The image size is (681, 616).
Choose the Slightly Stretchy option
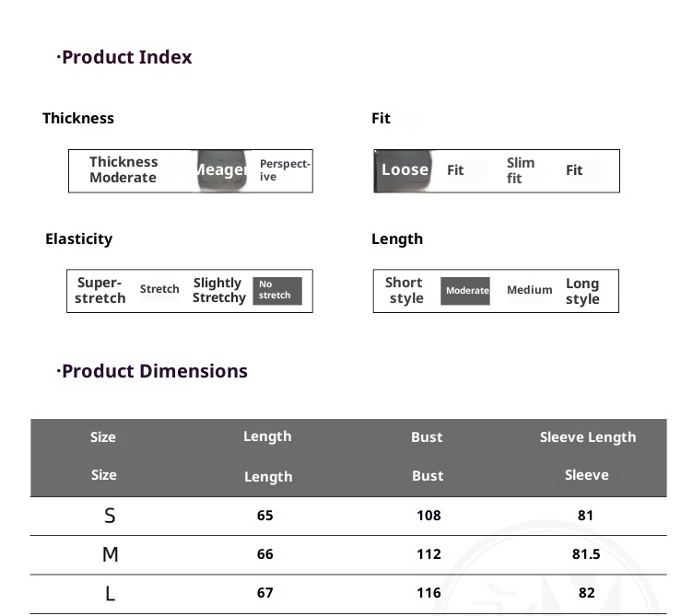tap(219, 291)
